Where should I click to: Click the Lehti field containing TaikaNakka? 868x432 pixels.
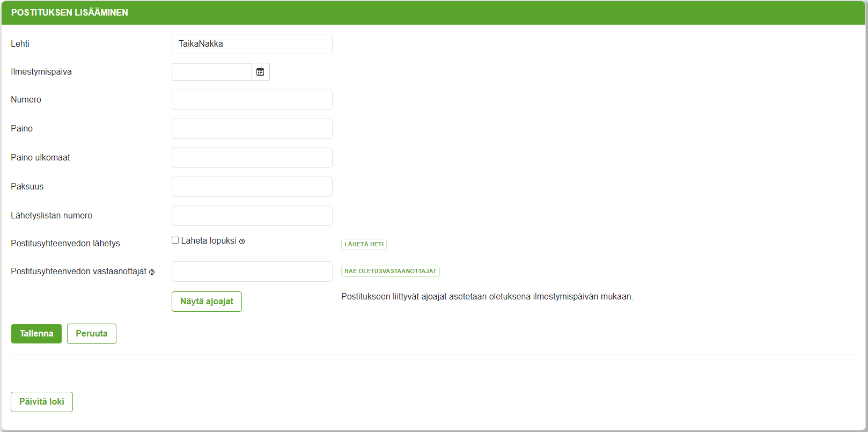click(x=252, y=44)
